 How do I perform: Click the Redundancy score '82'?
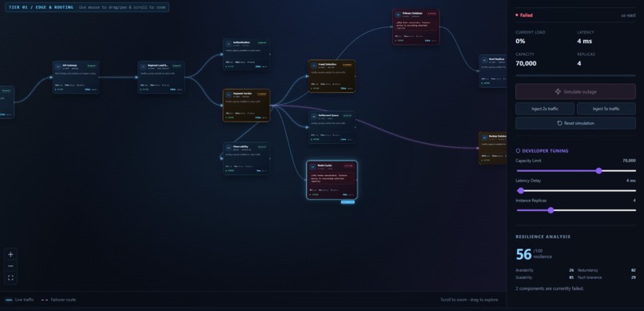(634, 270)
